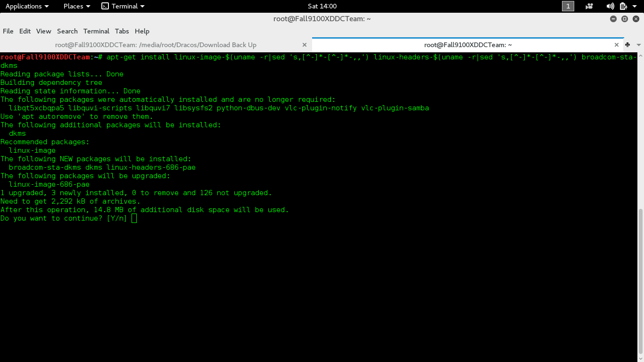Open the Tabs menu

coord(122,31)
